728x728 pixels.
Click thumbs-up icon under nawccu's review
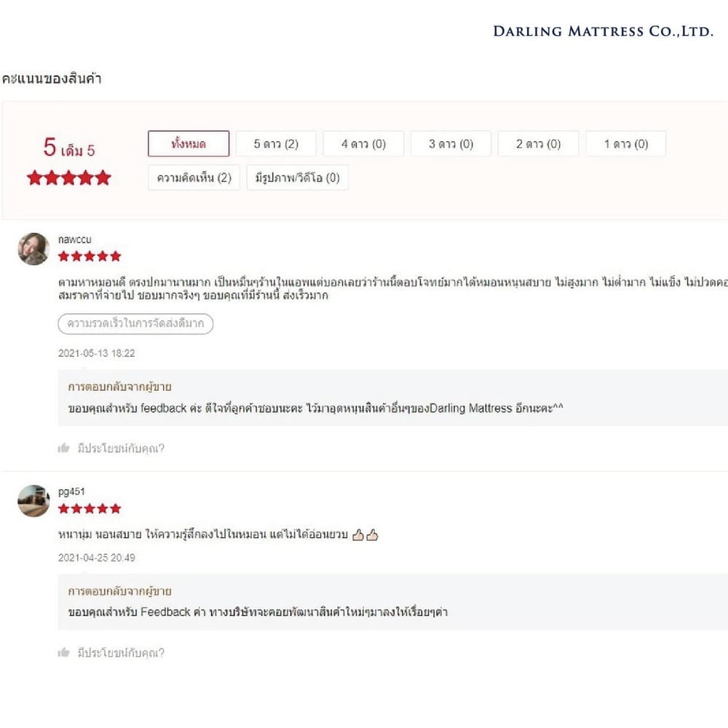(63, 448)
